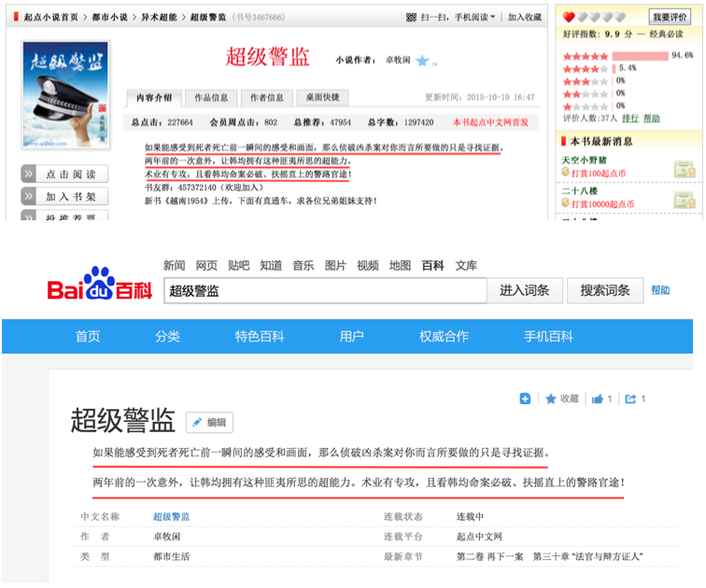Click the 本书起点中文网首发 red text
Screen dimensions: 706x588
click(490, 122)
